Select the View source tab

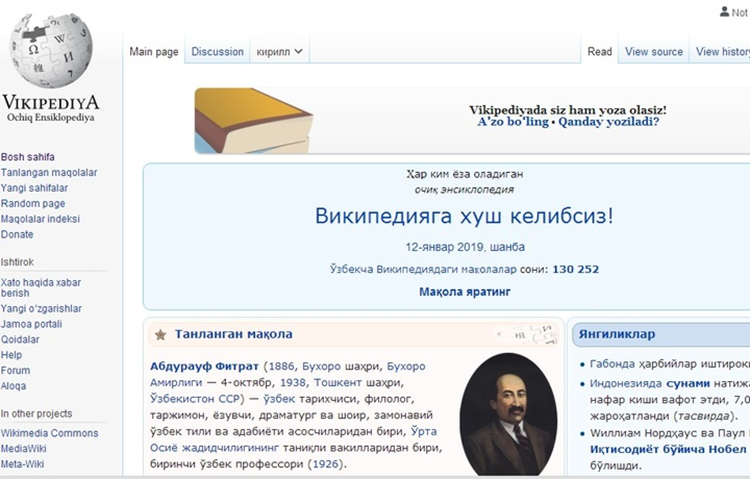(653, 52)
